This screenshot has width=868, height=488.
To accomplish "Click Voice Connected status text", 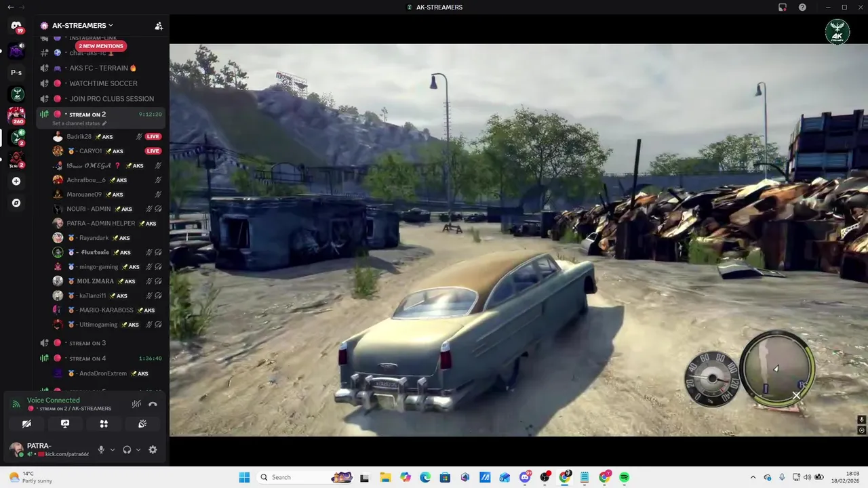I will coord(54,400).
